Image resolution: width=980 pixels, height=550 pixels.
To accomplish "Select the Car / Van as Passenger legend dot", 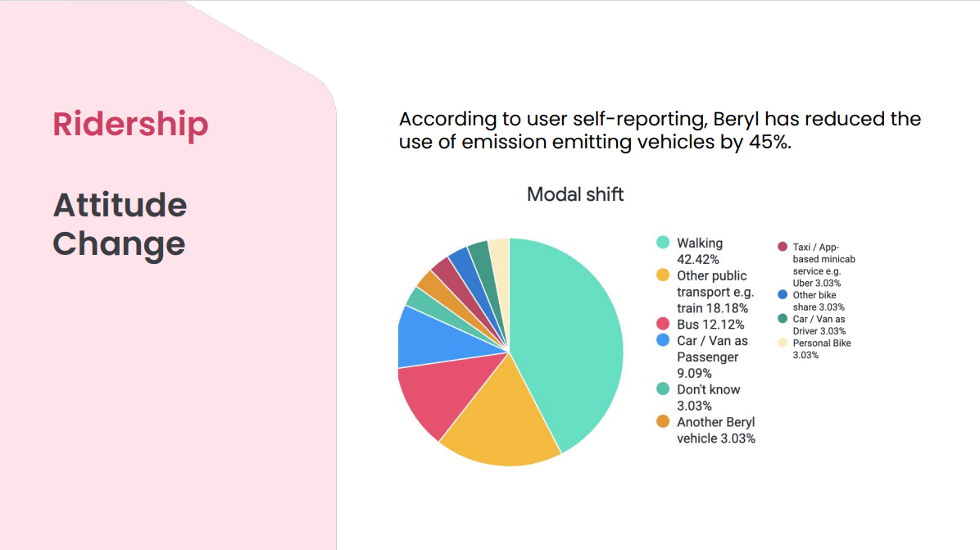I will tap(663, 340).
